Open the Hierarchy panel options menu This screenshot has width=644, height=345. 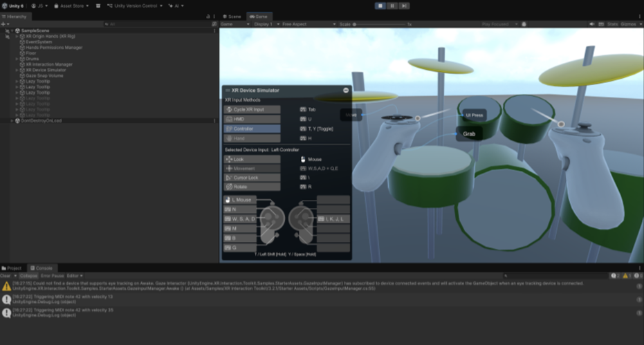click(214, 17)
